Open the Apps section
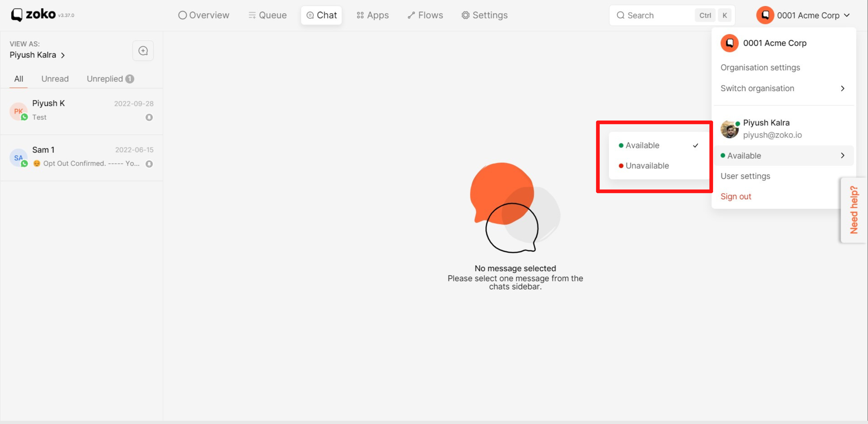The width and height of the screenshot is (868, 424). click(372, 15)
